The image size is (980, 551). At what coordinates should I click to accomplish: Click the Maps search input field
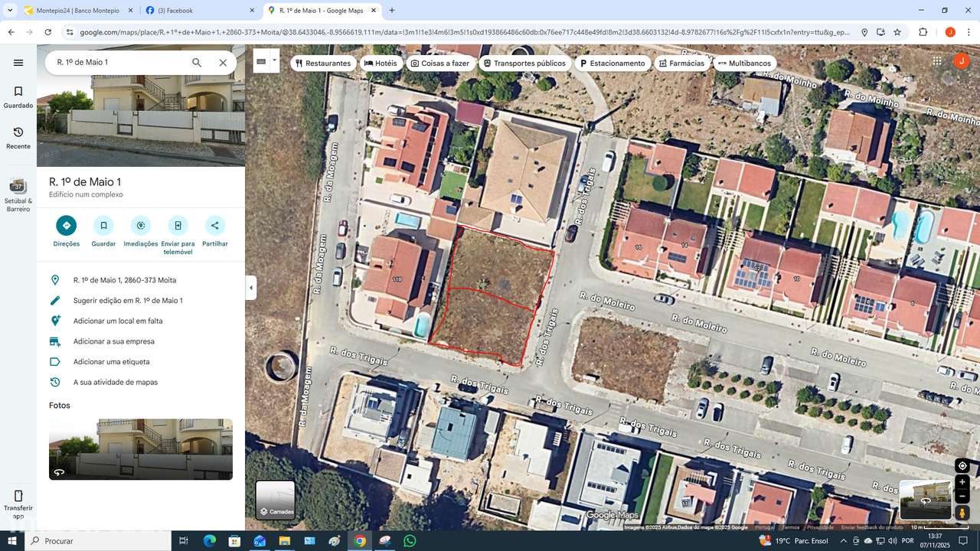tap(119, 63)
